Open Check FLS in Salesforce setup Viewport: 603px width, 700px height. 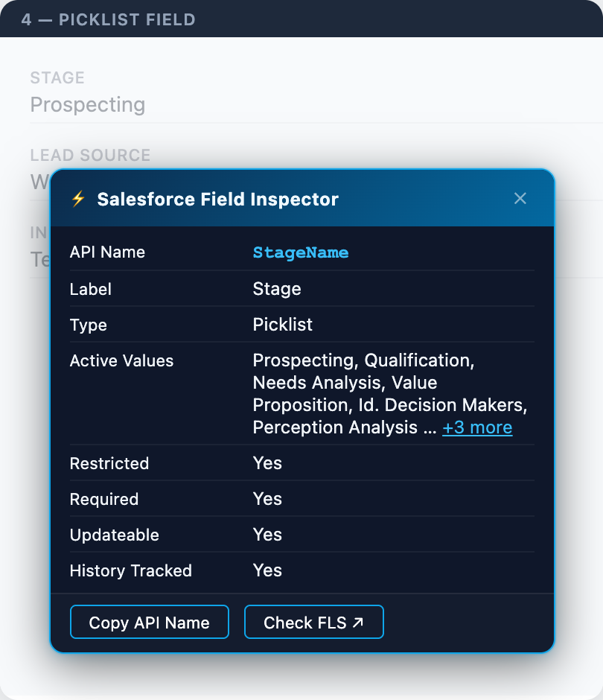point(313,621)
